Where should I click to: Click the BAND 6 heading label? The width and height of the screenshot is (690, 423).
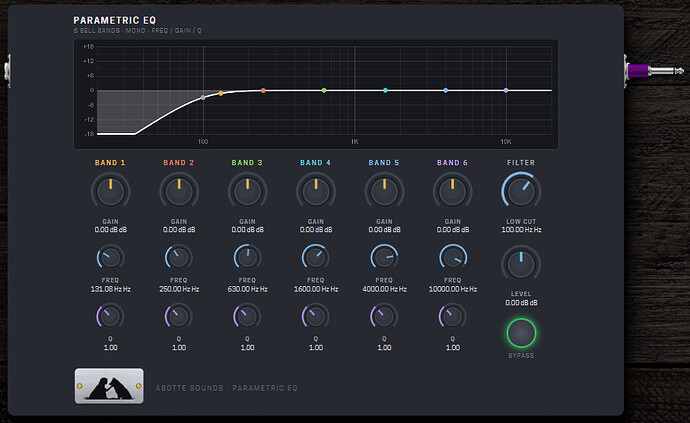coord(452,163)
